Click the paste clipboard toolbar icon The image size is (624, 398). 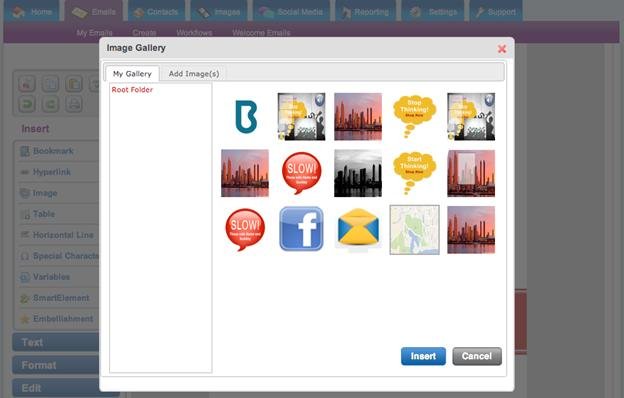click(74, 84)
